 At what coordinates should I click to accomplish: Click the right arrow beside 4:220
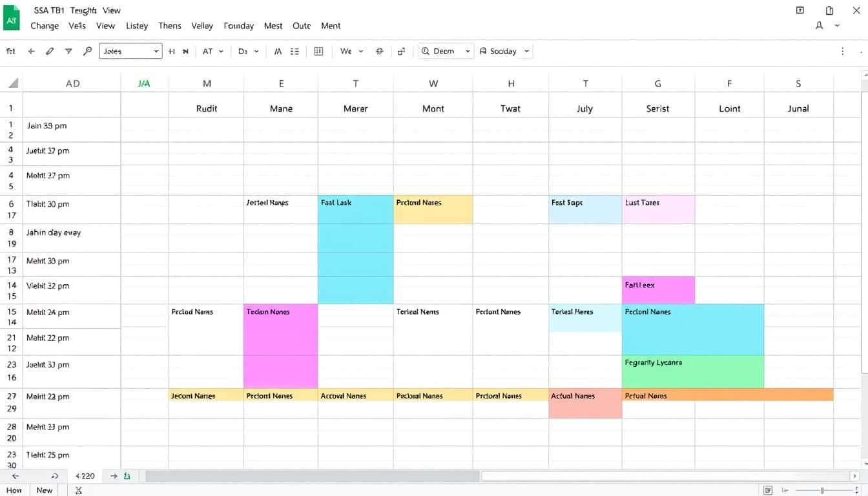[x=114, y=476]
